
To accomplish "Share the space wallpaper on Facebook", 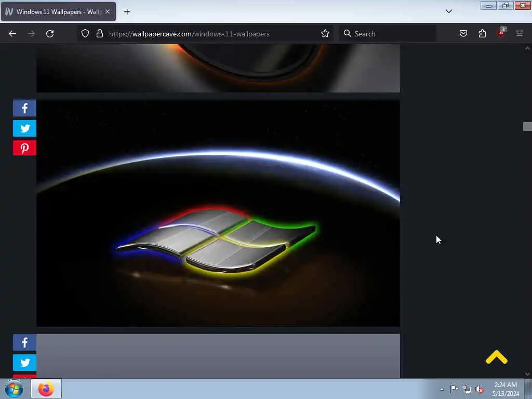I will (x=24, y=108).
